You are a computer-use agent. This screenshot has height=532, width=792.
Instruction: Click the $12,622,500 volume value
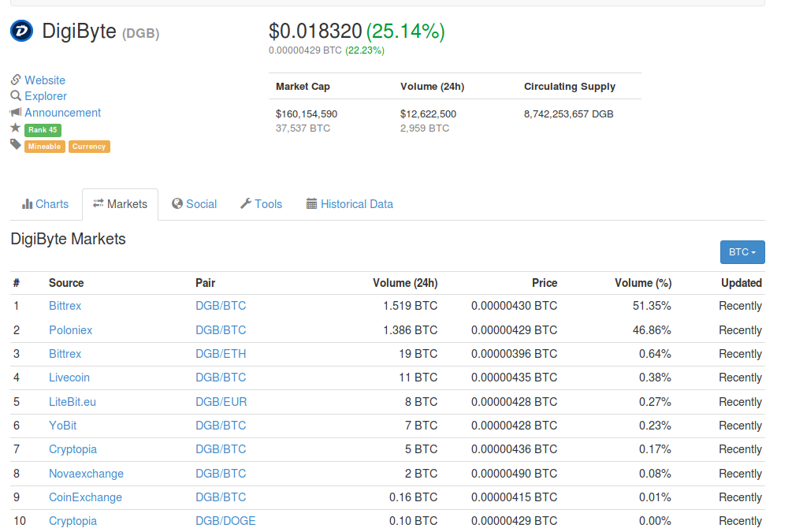[x=429, y=114]
